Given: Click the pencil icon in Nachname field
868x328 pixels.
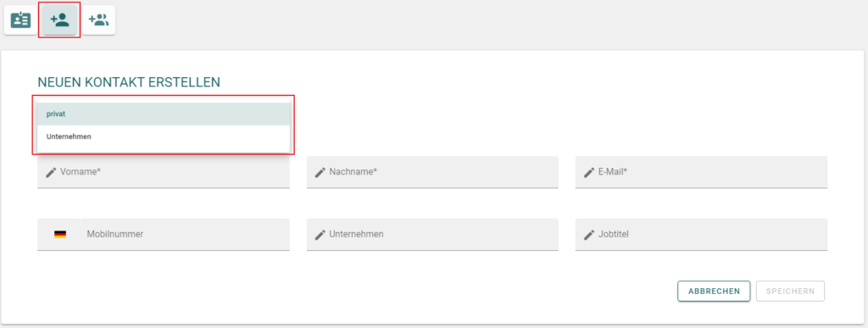Looking at the screenshot, I should click(x=320, y=173).
